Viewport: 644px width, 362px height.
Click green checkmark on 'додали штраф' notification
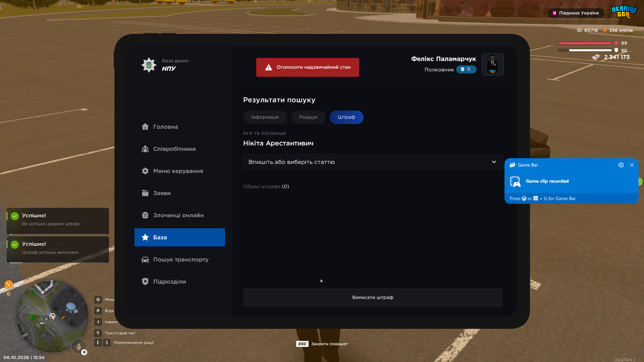[x=15, y=216]
